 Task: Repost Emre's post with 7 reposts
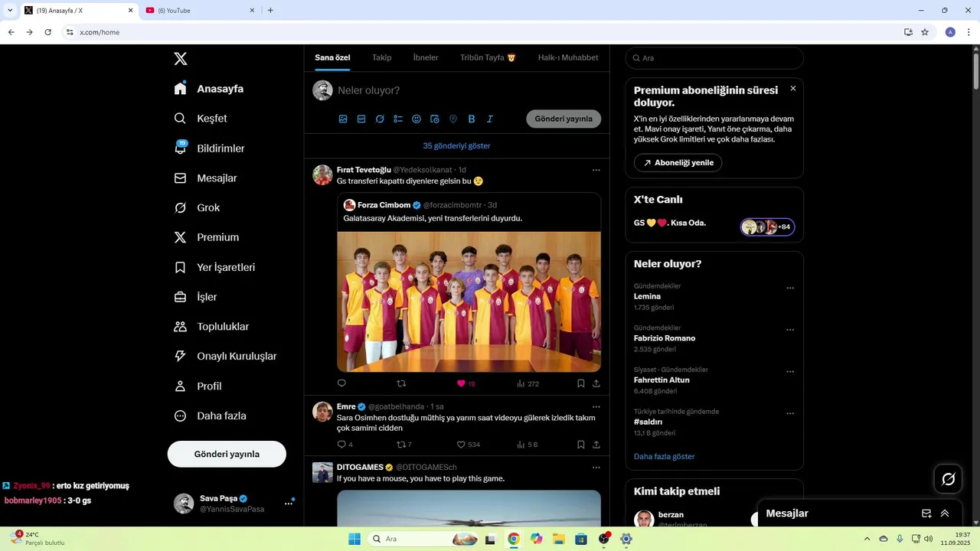point(403,445)
